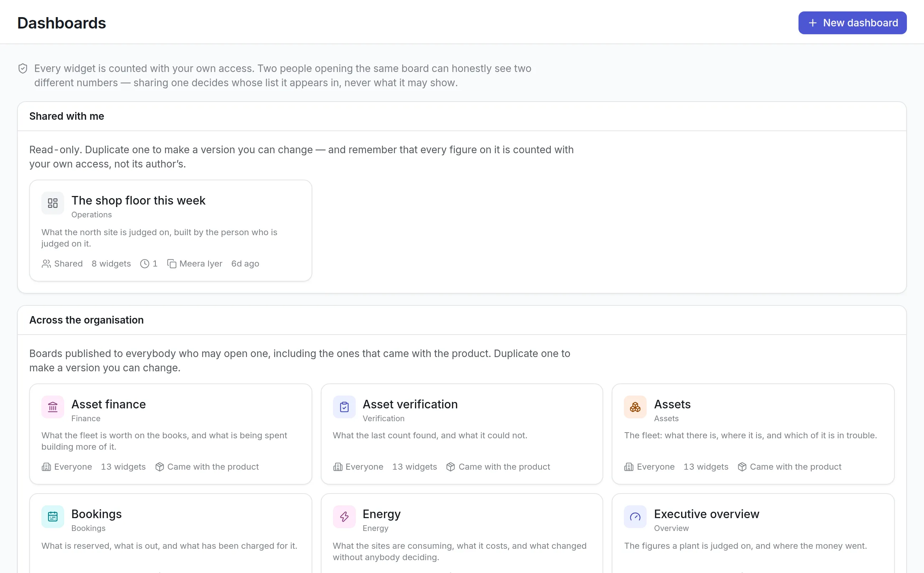Click the Dashboards page title
The image size is (924, 573).
62,23
